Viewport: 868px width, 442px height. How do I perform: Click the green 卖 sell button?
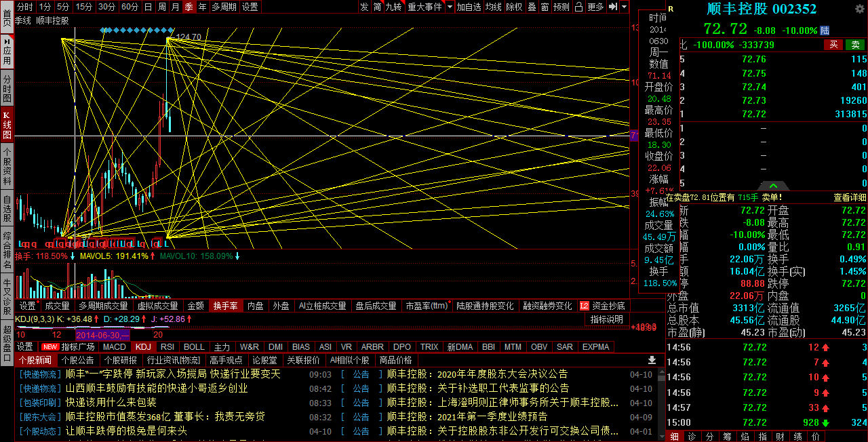click(x=855, y=44)
